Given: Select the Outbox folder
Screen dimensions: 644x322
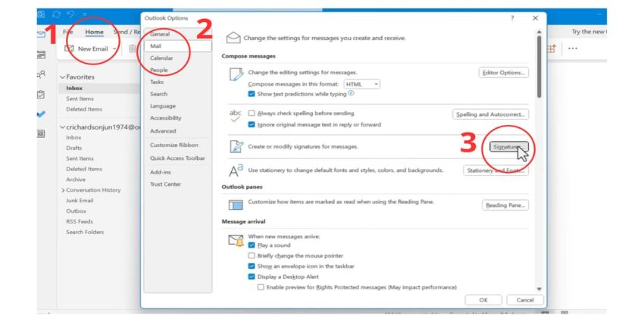Looking at the screenshot, I should coord(76,211).
